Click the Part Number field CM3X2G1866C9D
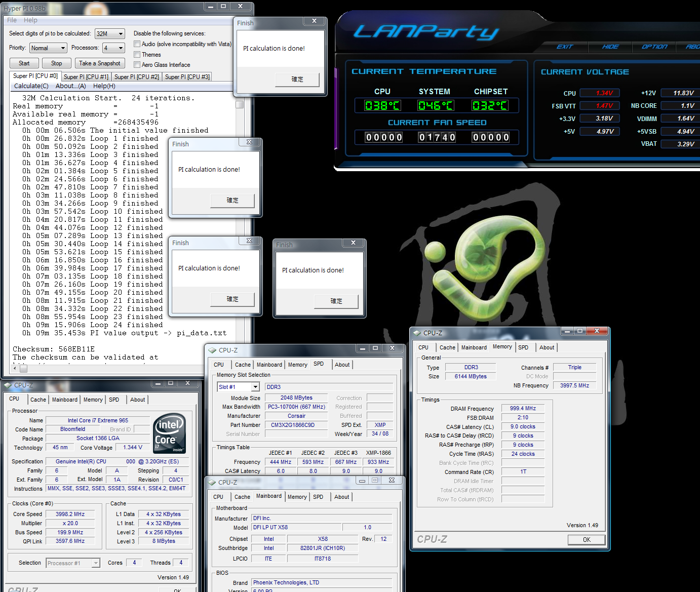 pos(293,425)
